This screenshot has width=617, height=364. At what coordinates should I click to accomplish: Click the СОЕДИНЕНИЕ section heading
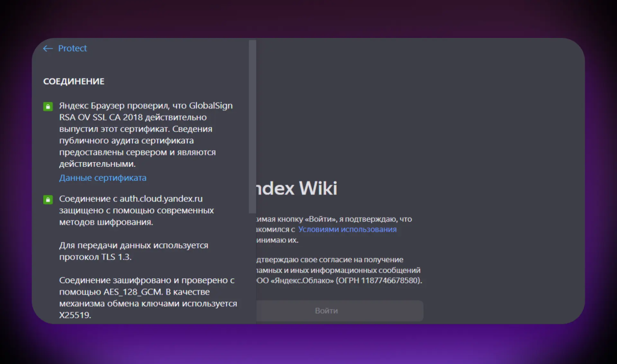pos(74,81)
